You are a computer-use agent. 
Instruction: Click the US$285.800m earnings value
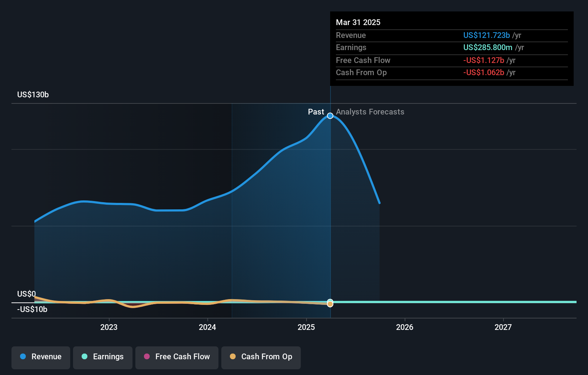point(488,47)
